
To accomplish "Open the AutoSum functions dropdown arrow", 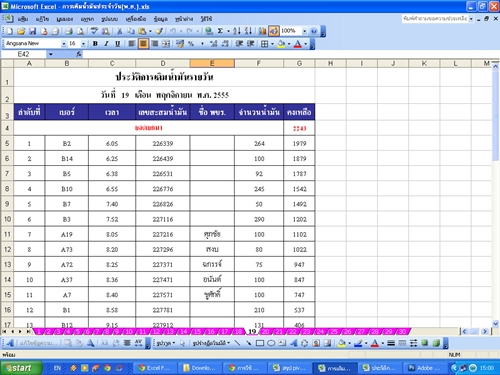I will (x=228, y=31).
